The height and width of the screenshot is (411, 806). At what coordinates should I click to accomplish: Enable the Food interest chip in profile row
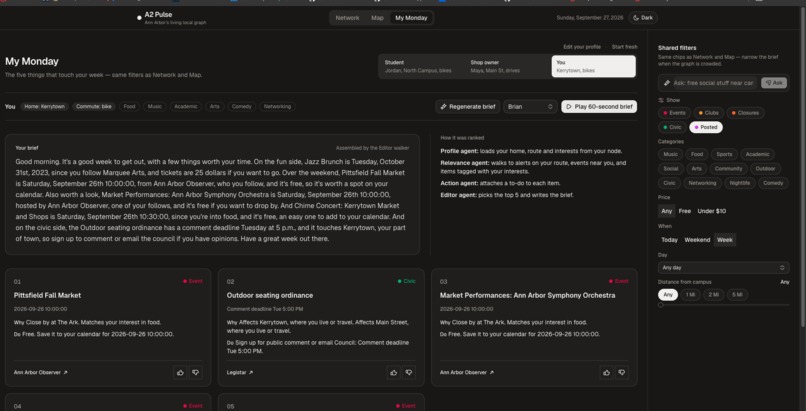pyautogui.click(x=130, y=106)
